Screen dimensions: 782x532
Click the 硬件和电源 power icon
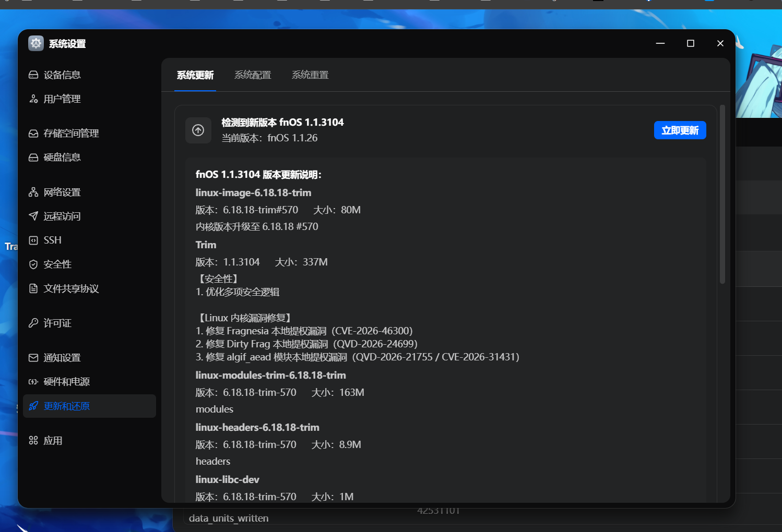(x=33, y=382)
